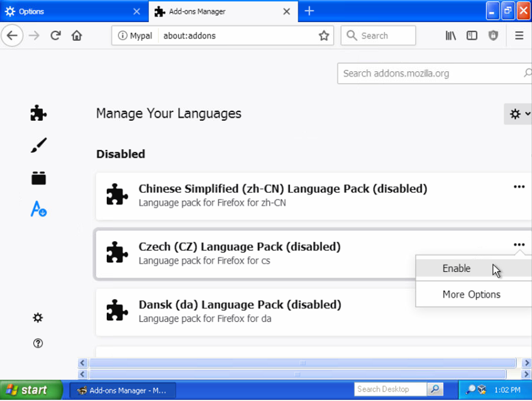532x401 pixels.
Task: Focus the Search addons.mozilla.org field
Action: (435, 74)
